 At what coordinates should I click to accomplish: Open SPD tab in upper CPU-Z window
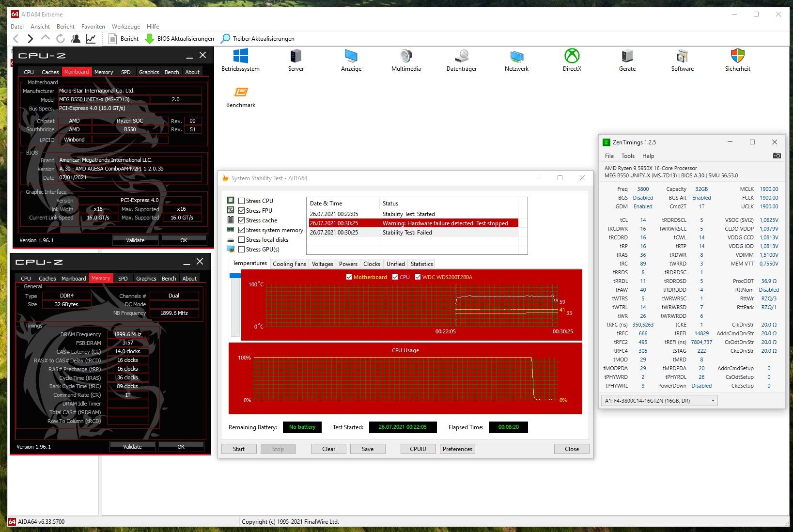125,72
